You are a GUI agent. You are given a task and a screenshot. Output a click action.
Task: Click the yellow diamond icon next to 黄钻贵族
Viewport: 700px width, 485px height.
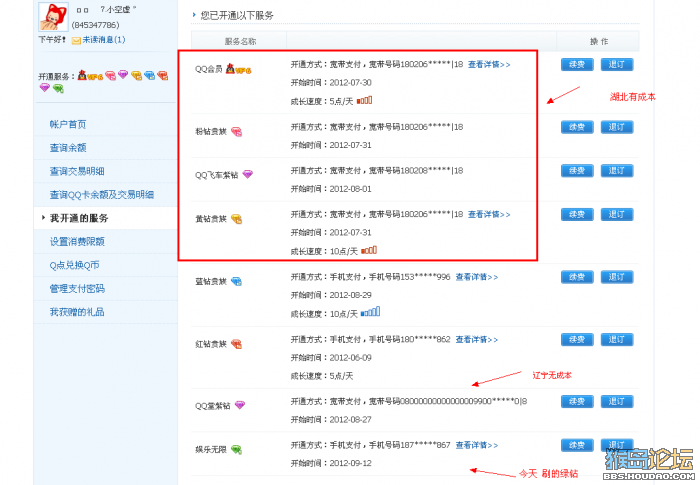(236, 219)
